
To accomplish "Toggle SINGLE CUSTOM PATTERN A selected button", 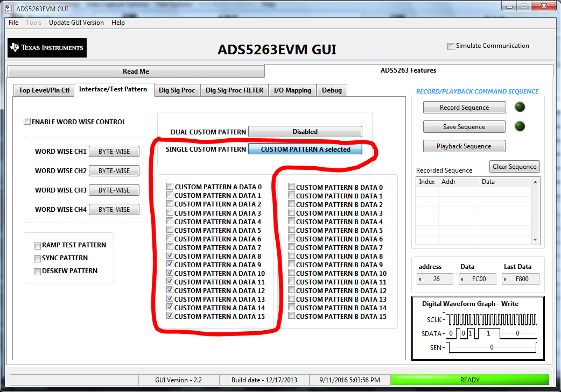I will [305, 149].
